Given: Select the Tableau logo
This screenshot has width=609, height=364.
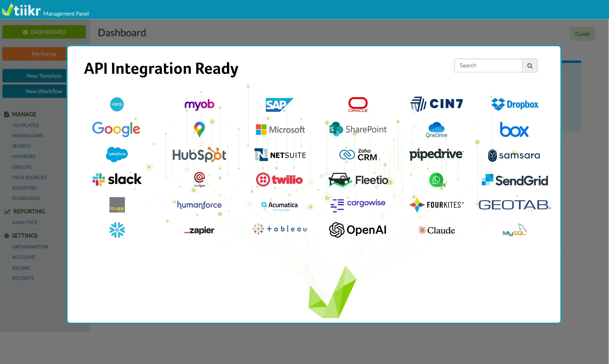Looking at the screenshot, I should point(280,229).
